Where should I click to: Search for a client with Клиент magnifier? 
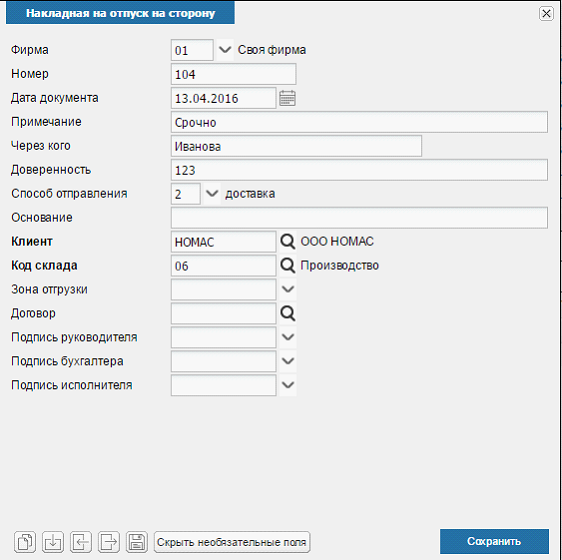pos(287,242)
